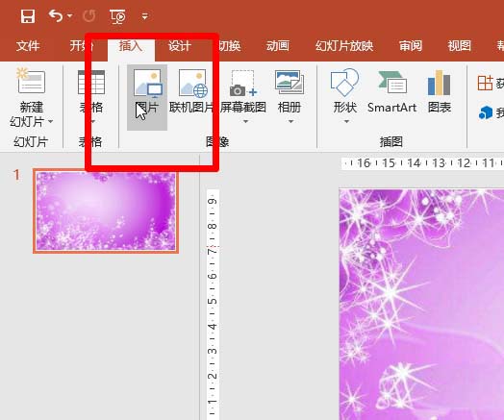This screenshot has width=504, height=420.
Task: Expand the 新建幻灯片 layout dropdown
Action: pos(50,122)
